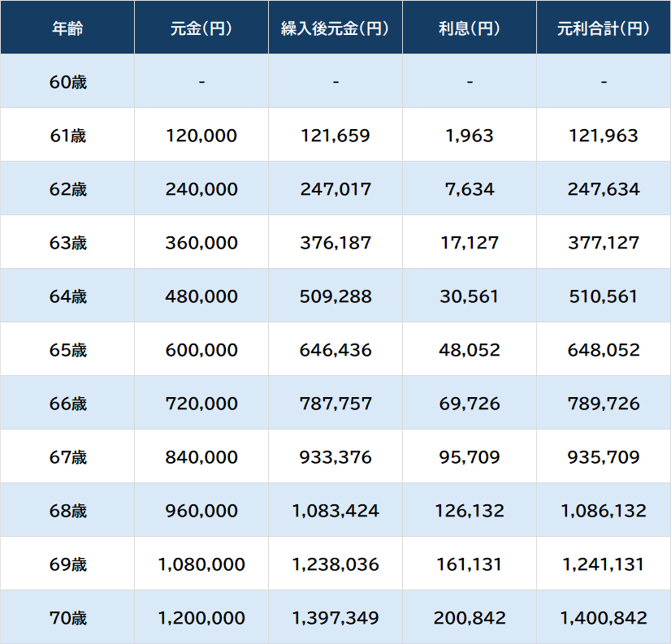Click the 年齢 column header
The width and height of the screenshot is (671, 644).
(67, 28)
